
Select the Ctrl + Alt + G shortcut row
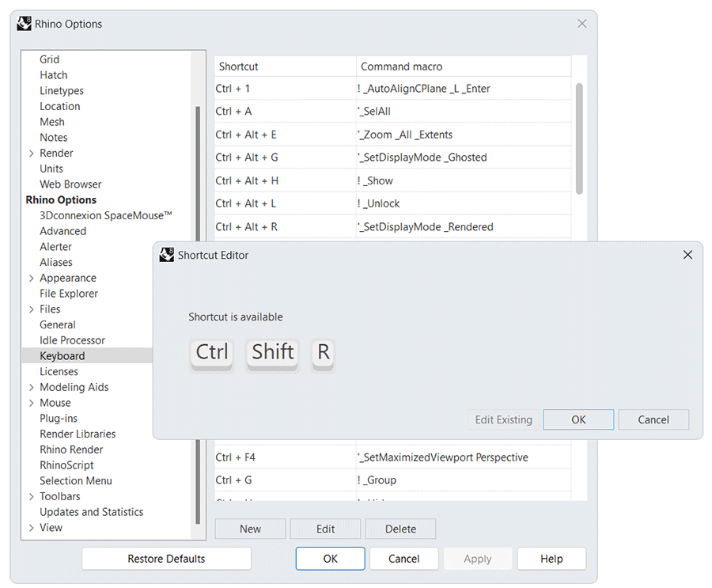[x=285, y=157]
